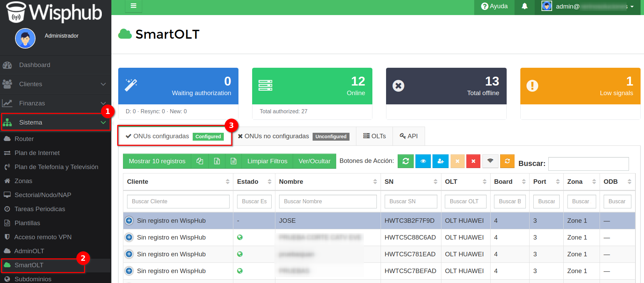Switch to the API tab
This screenshot has height=283, width=644.
tap(409, 136)
